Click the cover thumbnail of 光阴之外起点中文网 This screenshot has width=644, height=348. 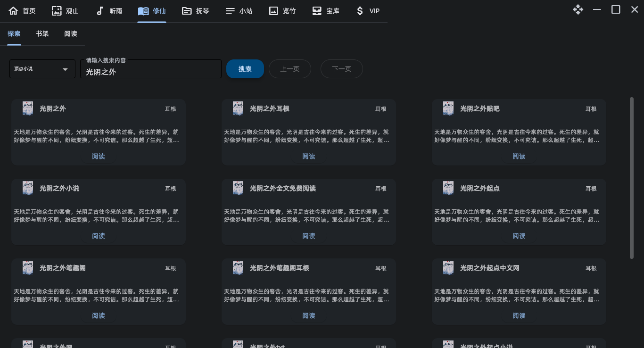pyautogui.click(x=448, y=268)
